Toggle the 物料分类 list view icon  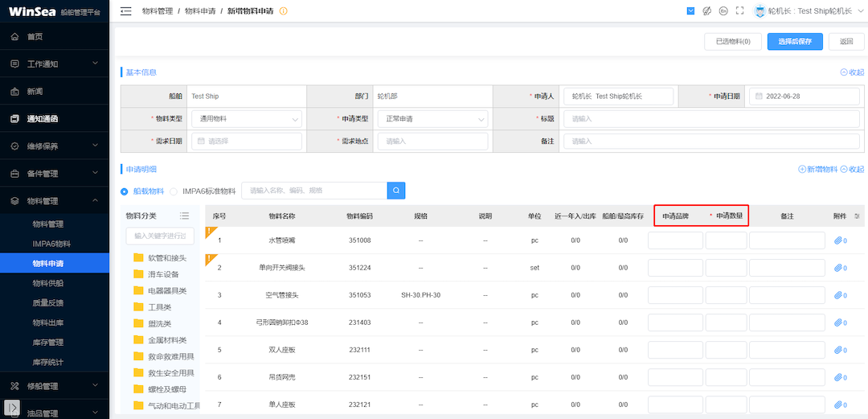[185, 216]
